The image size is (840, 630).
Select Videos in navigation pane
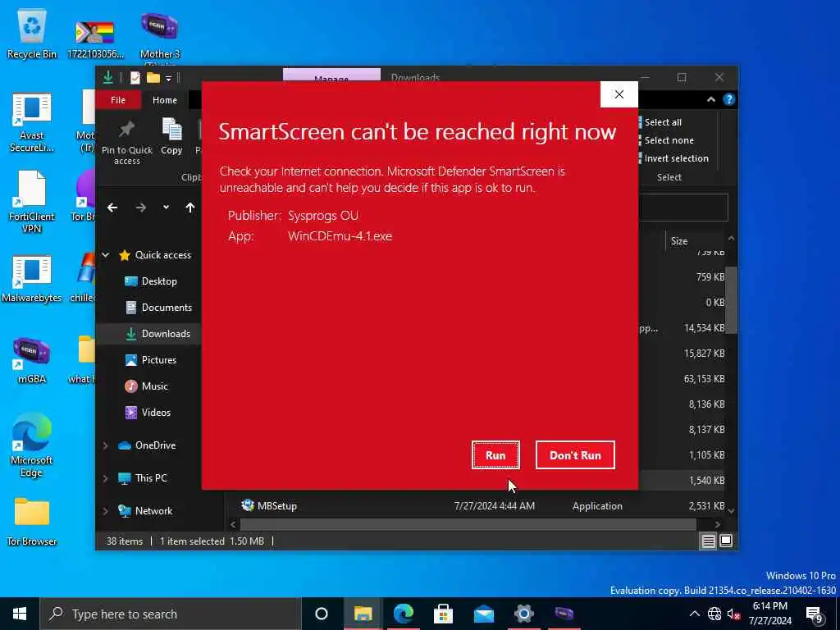tap(156, 413)
